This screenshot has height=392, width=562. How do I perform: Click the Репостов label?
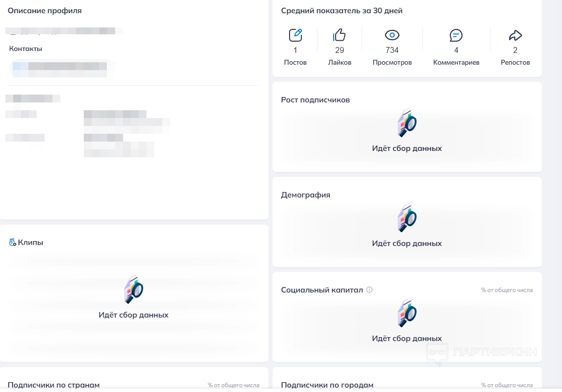[x=515, y=63]
